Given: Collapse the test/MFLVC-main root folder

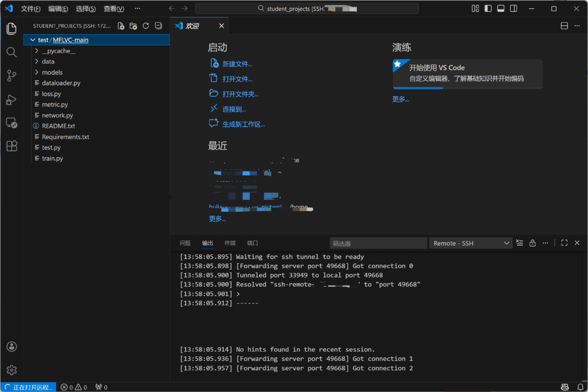Looking at the screenshot, I should pyautogui.click(x=33, y=40).
